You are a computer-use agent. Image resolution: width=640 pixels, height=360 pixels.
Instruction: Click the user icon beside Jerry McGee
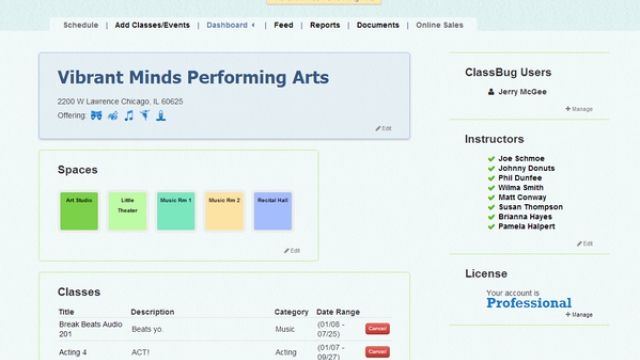point(491,92)
